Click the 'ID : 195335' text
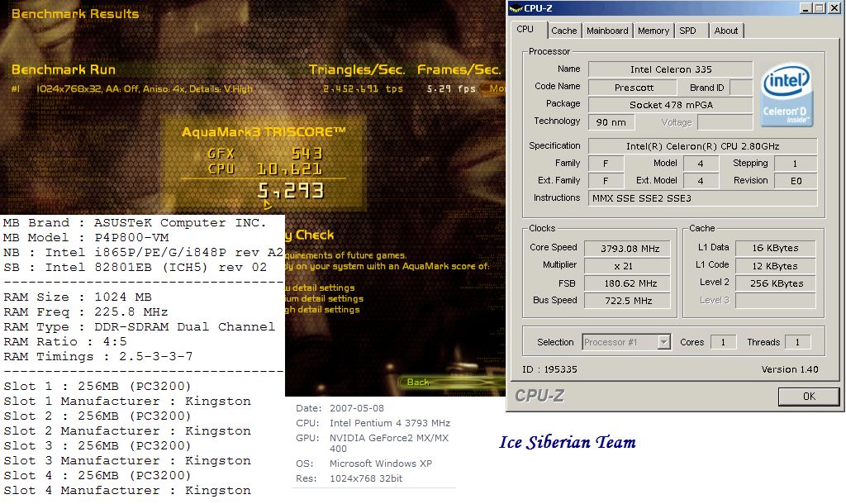846x504 pixels. (549, 369)
